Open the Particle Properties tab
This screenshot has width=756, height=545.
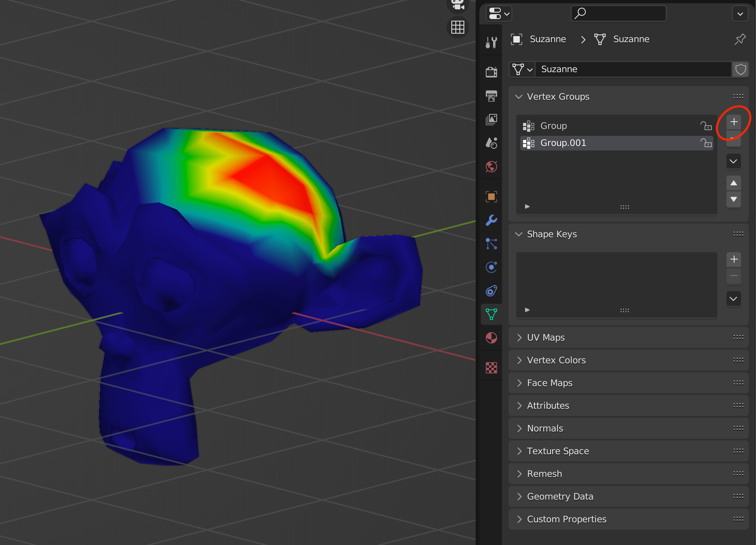[x=491, y=244]
